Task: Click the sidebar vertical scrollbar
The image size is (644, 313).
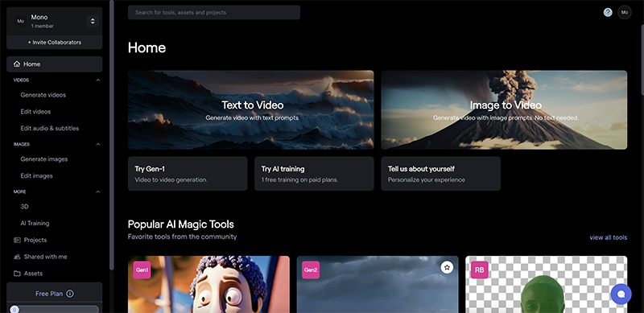Action: click(112, 134)
